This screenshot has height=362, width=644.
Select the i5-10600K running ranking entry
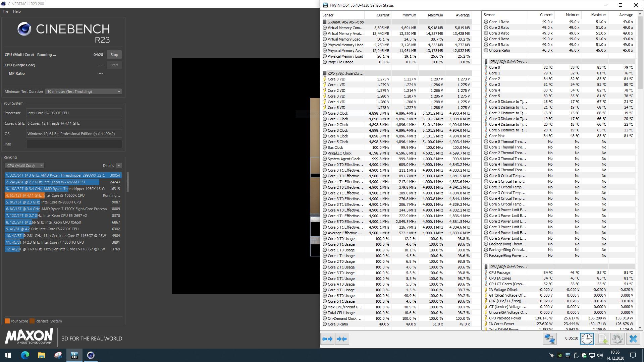click(x=63, y=195)
